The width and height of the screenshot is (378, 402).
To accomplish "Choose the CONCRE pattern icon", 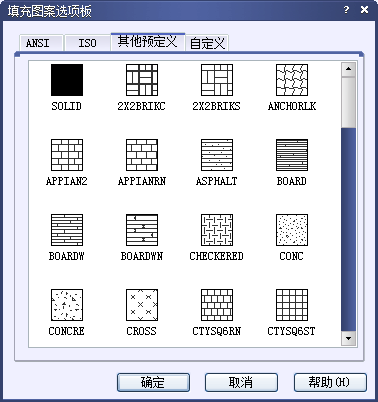I will [x=67, y=305].
